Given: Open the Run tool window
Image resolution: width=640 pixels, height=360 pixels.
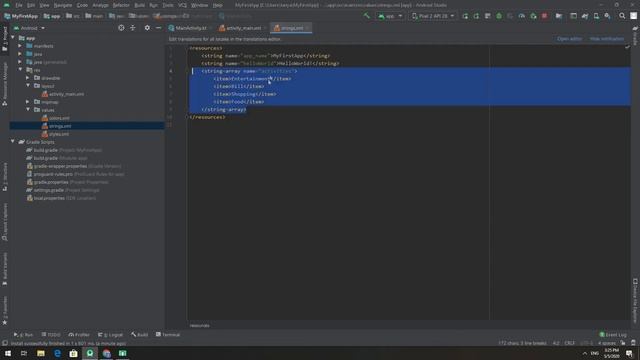Looking at the screenshot, I should click(x=24, y=335).
